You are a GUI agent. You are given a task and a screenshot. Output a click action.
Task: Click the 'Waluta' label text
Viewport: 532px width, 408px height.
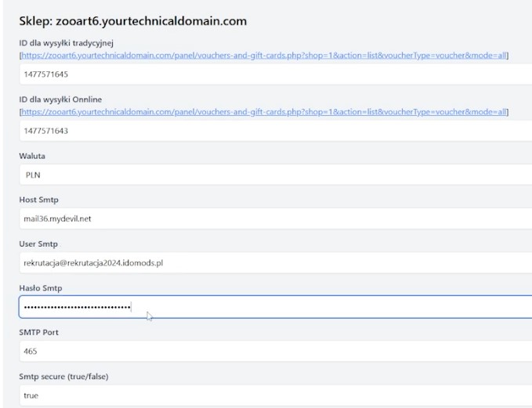pos(32,156)
